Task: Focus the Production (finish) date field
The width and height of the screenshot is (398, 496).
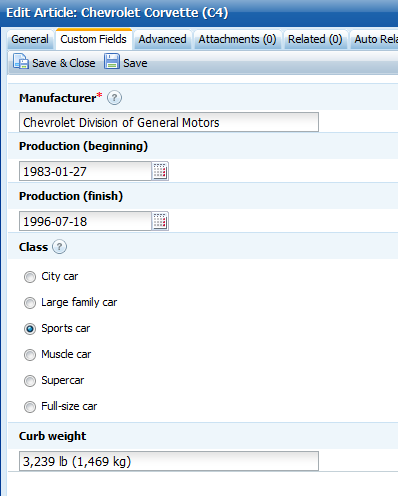Action: point(85,221)
